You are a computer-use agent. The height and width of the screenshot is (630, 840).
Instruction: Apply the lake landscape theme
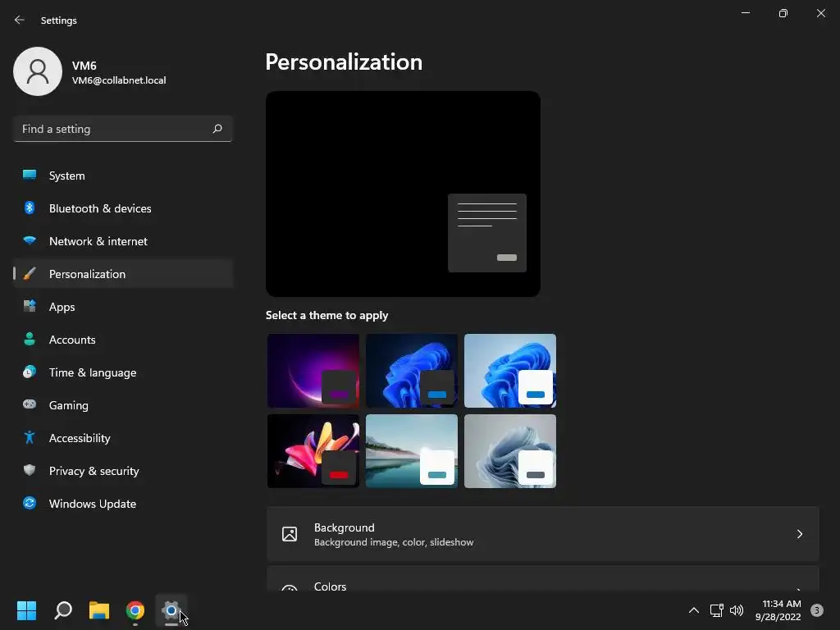(x=412, y=451)
